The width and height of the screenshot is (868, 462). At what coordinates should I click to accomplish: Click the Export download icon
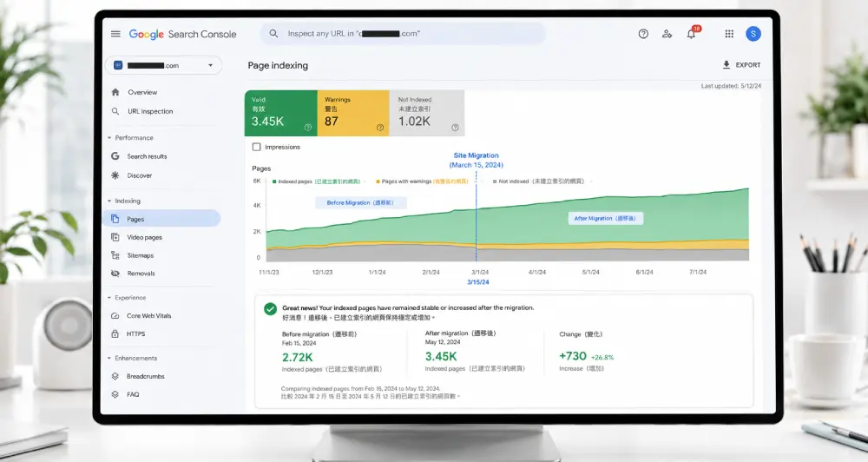point(727,65)
